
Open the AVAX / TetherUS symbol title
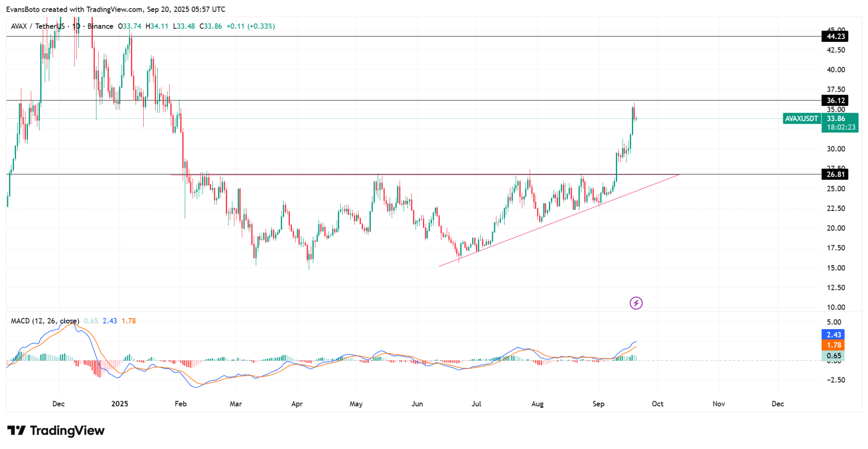click(38, 26)
